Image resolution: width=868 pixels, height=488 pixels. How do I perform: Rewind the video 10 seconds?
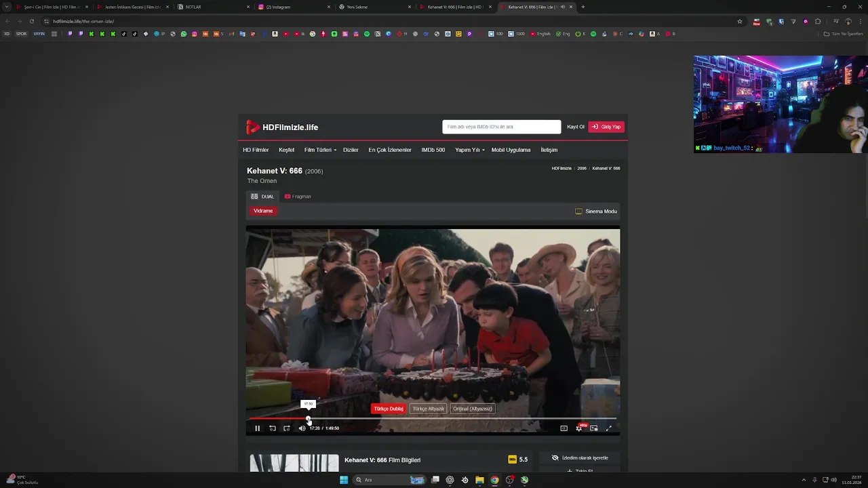[273, 428]
